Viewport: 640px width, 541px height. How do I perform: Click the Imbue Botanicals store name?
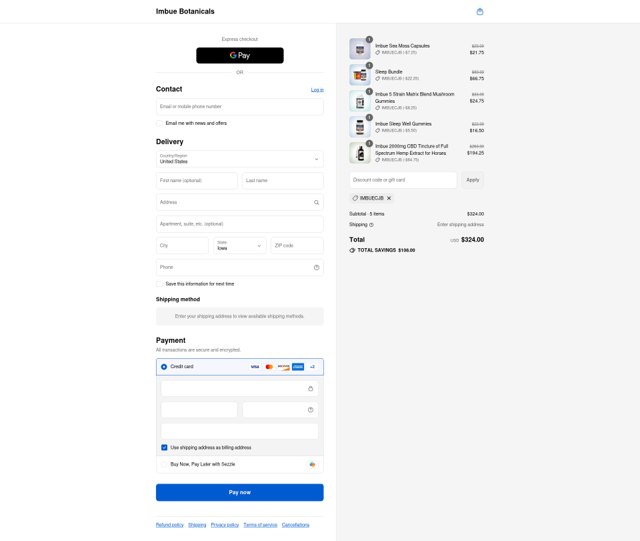coord(185,11)
